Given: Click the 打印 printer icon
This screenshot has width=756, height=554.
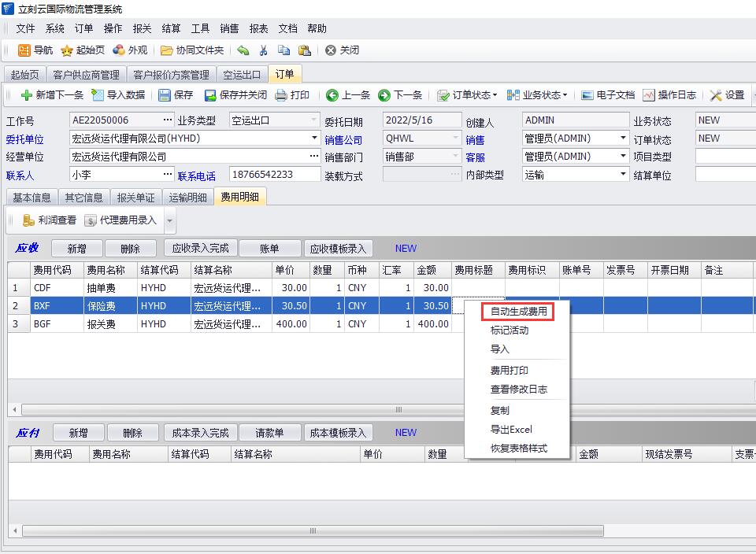Looking at the screenshot, I should [x=281, y=95].
